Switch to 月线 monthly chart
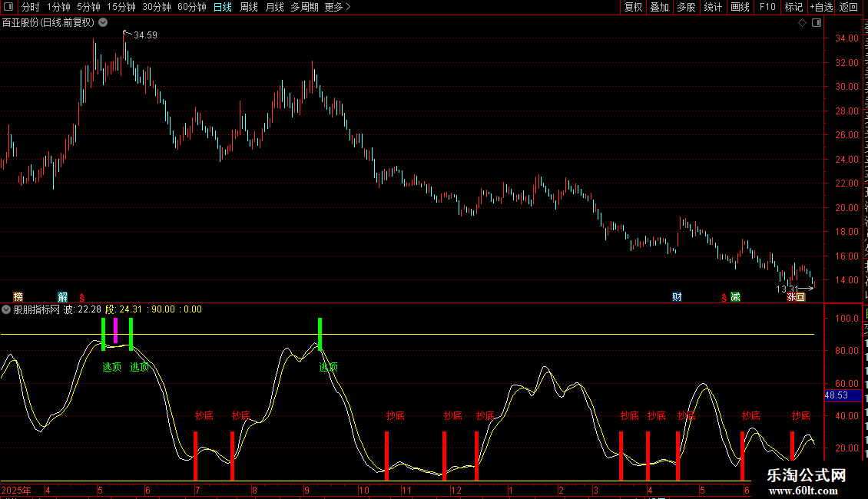This screenshot has height=499, width=868. 274,7
